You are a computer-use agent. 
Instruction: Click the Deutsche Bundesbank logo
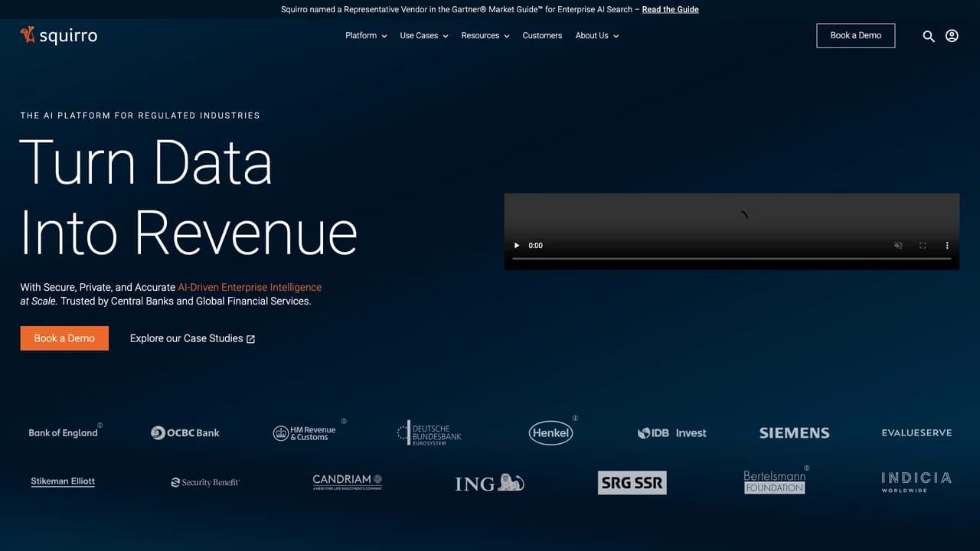coord(430,433)
